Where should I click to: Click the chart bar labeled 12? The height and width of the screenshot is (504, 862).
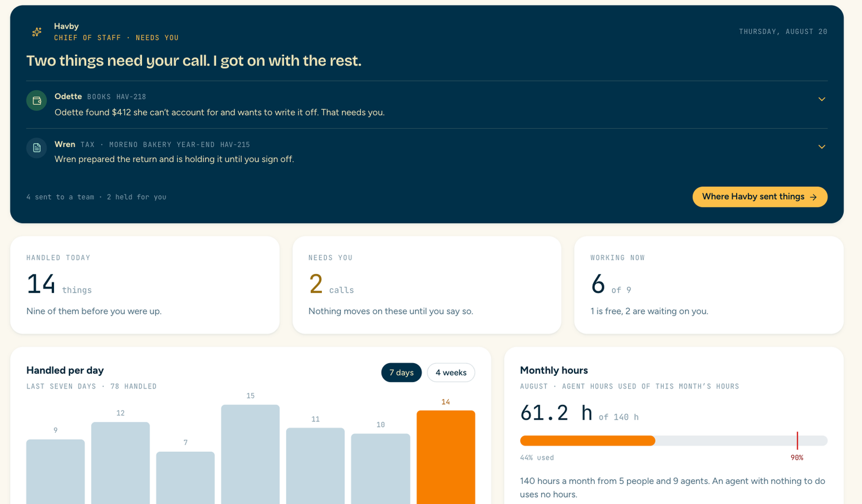click(x=121, y=463)
